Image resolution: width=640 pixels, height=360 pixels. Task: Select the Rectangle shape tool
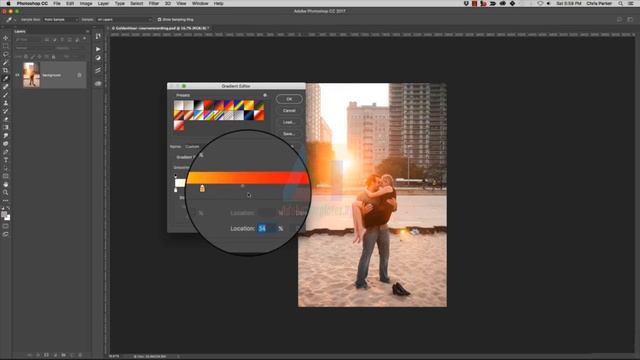pos(5,176)
